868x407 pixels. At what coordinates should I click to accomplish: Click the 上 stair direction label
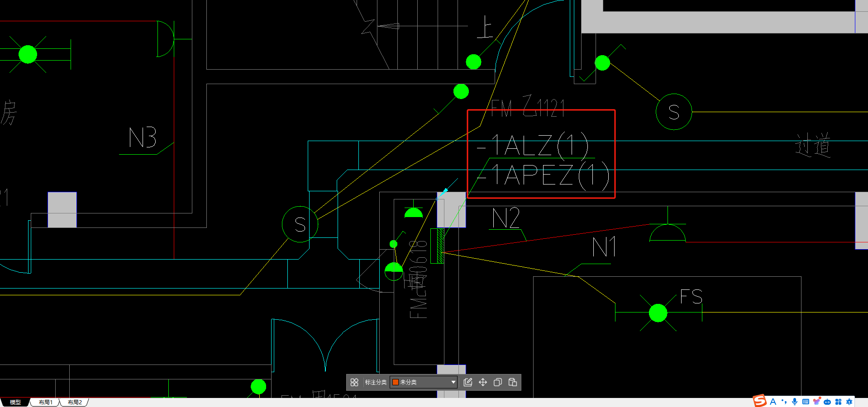coord(485,27)
